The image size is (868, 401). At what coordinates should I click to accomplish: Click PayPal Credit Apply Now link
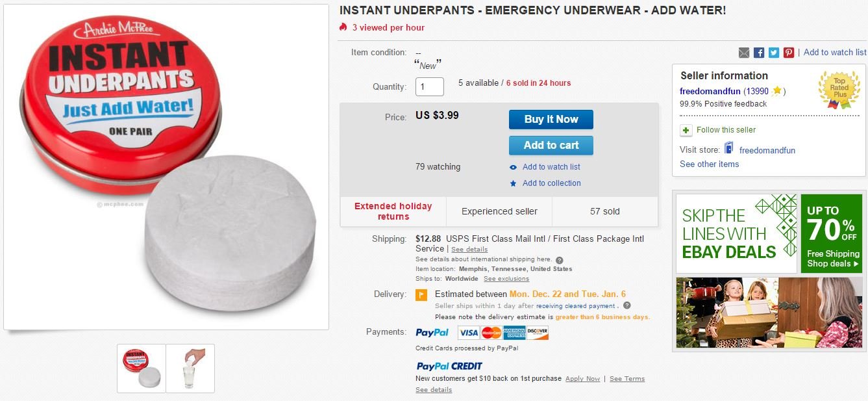click(x=582, y=379)
